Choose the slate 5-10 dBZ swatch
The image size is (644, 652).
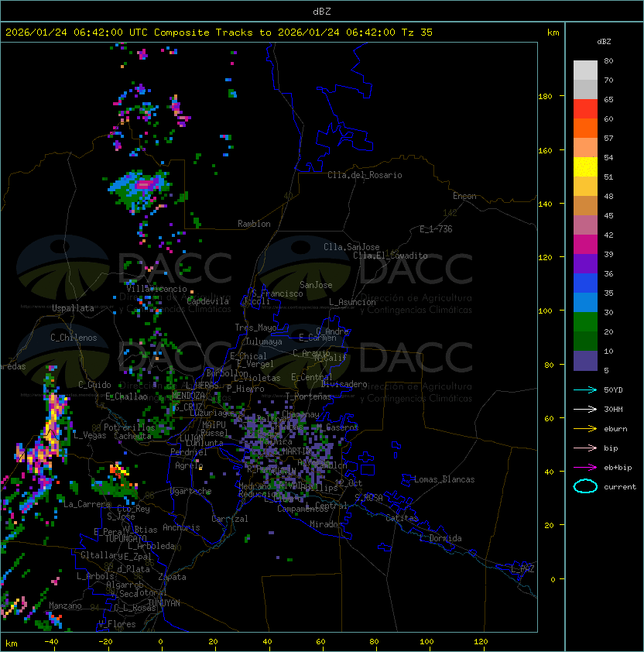(x=585, y=361)
